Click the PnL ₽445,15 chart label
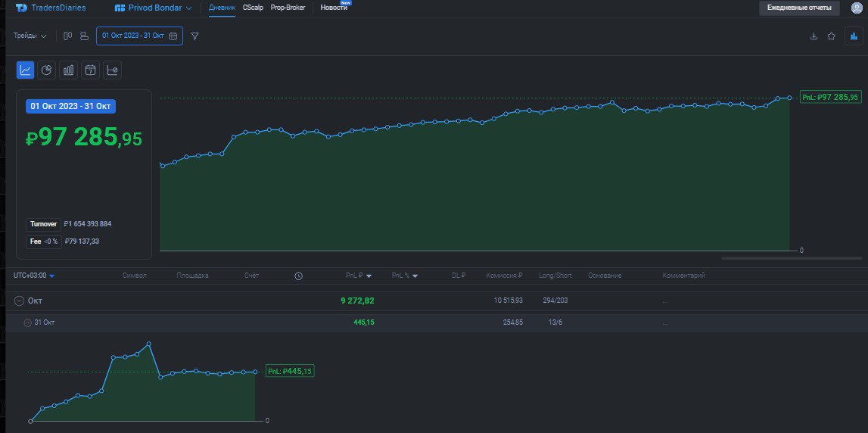Screen dimensions: 868x433 (290, 372)
